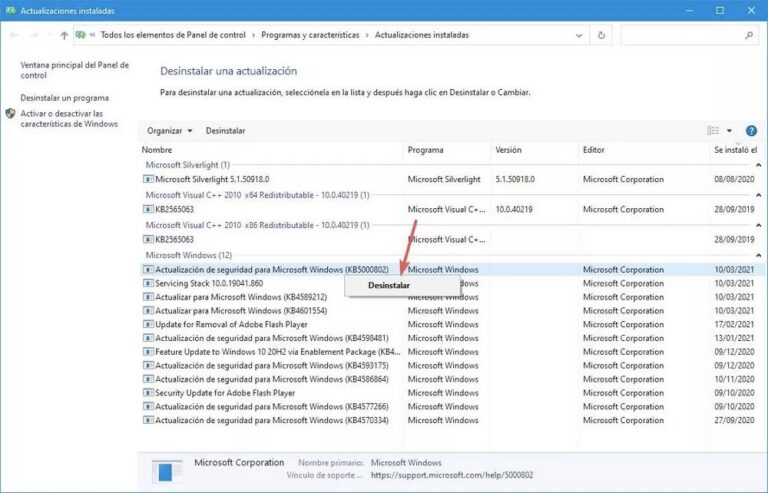768x493 pixels.
Task: Select Feature Update to Windows 10 20H2 icon
Action: point(148,352)
